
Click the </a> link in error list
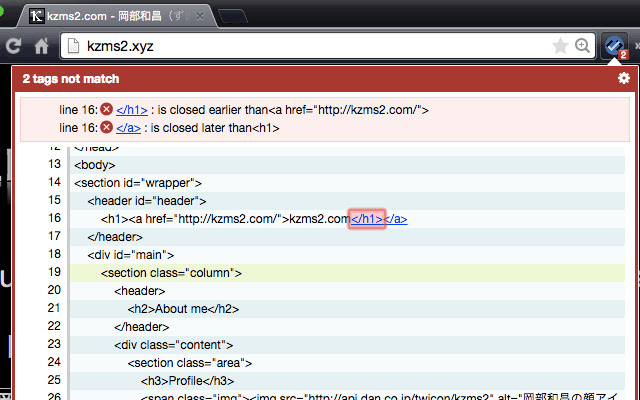(x=128, y=128)
